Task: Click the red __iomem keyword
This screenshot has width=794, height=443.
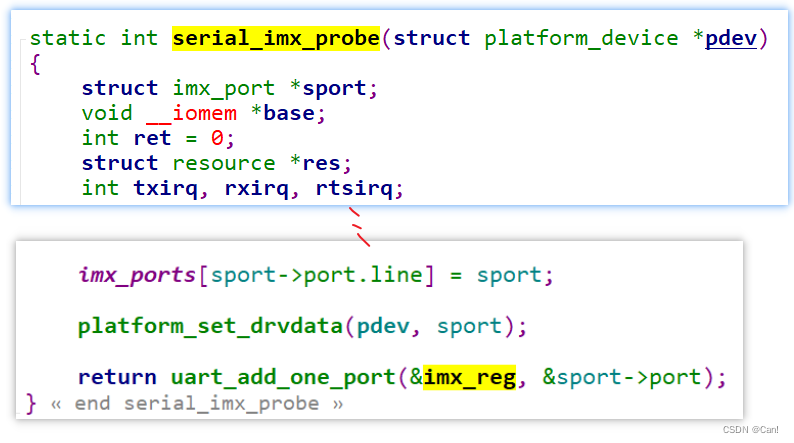Action: pos(191,113)
